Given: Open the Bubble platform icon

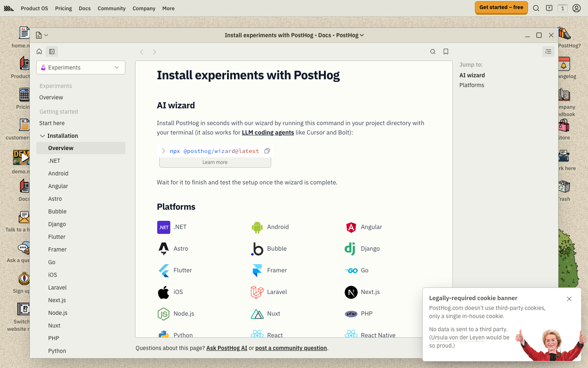Looking at the screenshot, I should click(x=257, y=249).
